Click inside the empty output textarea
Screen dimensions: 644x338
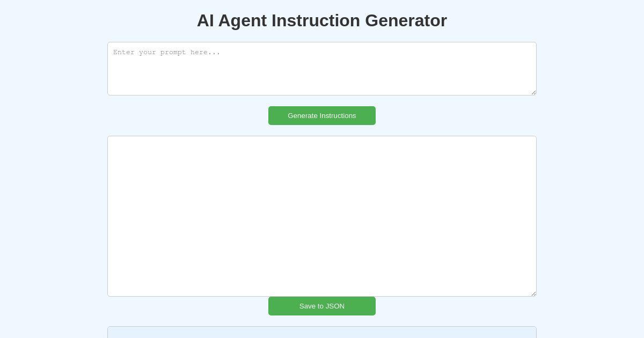(322, 216)
